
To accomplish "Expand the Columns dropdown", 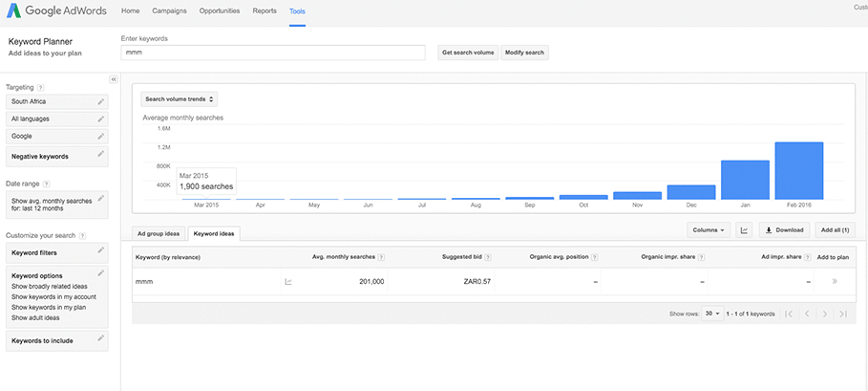I will [x=708, y=230].
